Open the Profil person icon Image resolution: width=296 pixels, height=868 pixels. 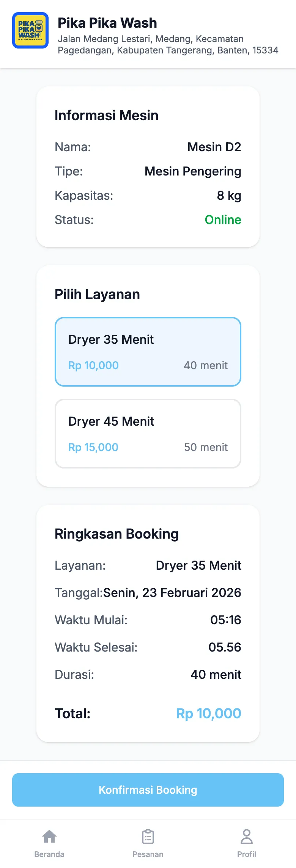(x=247, y=836)
